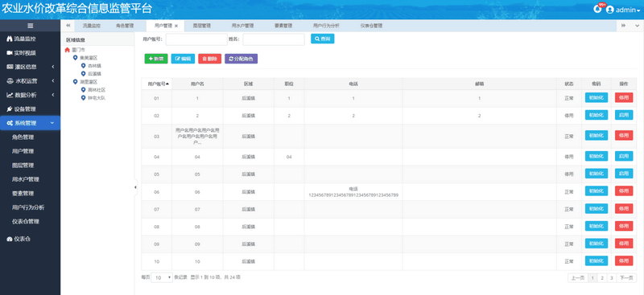Click the notification bell icon
This screenshot has width=644, height=295.
tap(597, 9)
